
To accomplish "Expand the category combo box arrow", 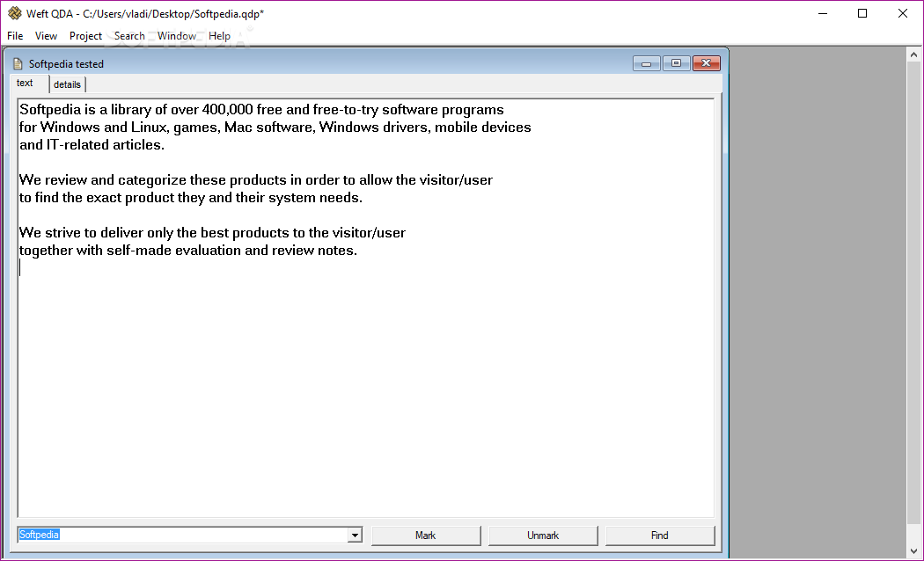I will (x=355, y=535).
